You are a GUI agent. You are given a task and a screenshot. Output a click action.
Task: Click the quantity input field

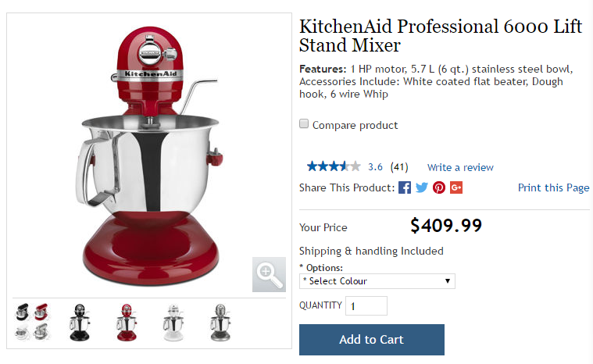pyautogui.click(x=366, y=305)
